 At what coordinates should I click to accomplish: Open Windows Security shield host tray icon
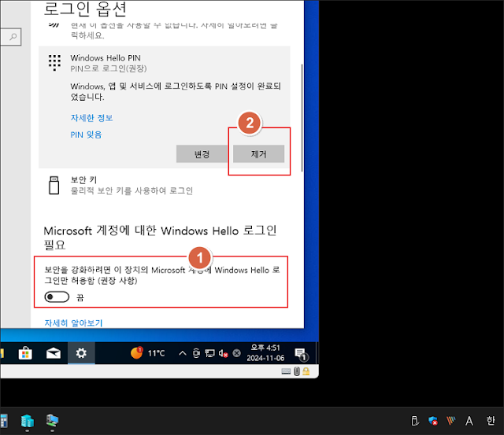pos(432,421)
